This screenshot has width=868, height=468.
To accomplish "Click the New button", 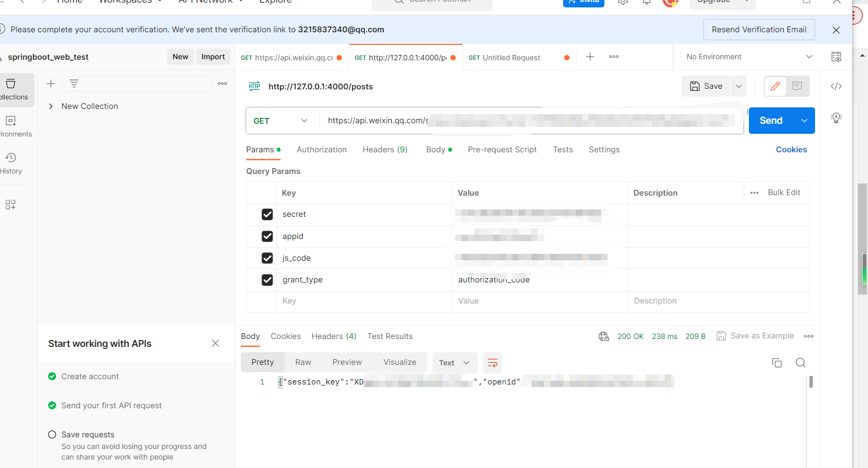I will coord(180,57).
